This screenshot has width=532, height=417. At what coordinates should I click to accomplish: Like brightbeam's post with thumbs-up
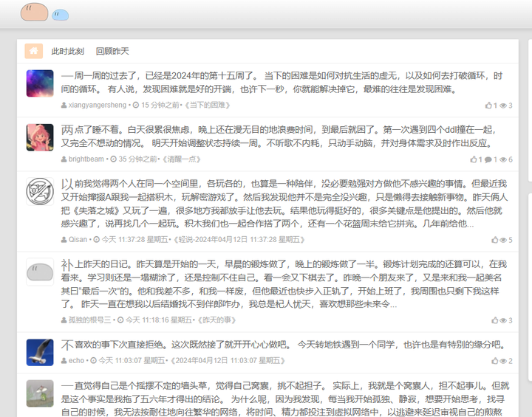[474, 159]
